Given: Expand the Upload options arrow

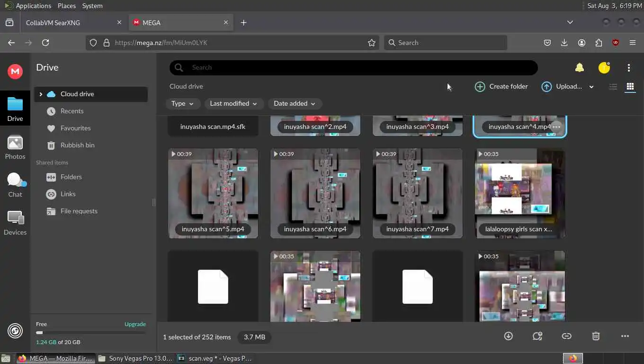Looking at the screenshot, I should coord(591,87).
